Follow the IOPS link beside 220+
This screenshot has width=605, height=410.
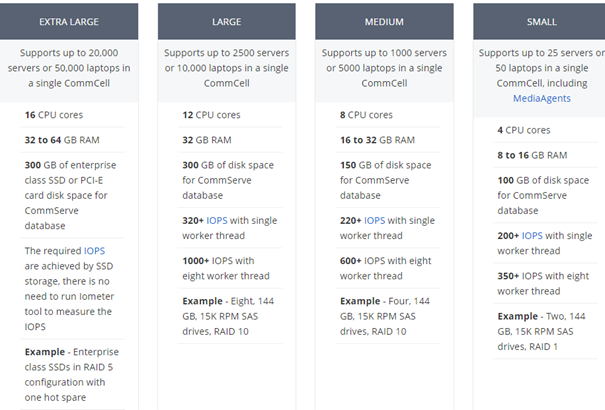coord(375,220)
